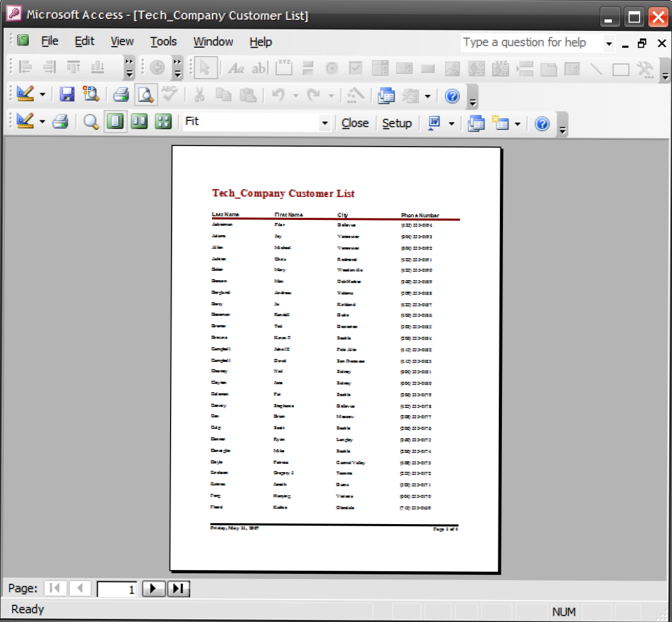
Task: Open View dropdown arrow left of Save icon
Action: 42,95
